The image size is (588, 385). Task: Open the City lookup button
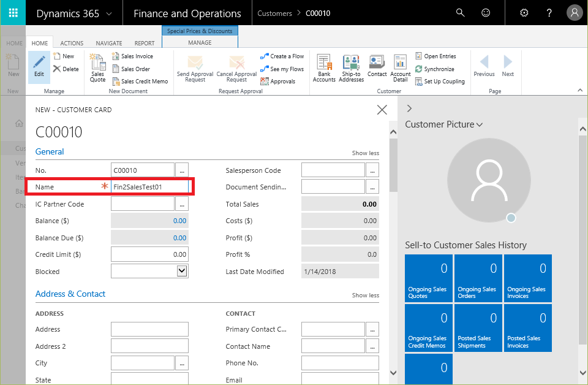(182, 363)
